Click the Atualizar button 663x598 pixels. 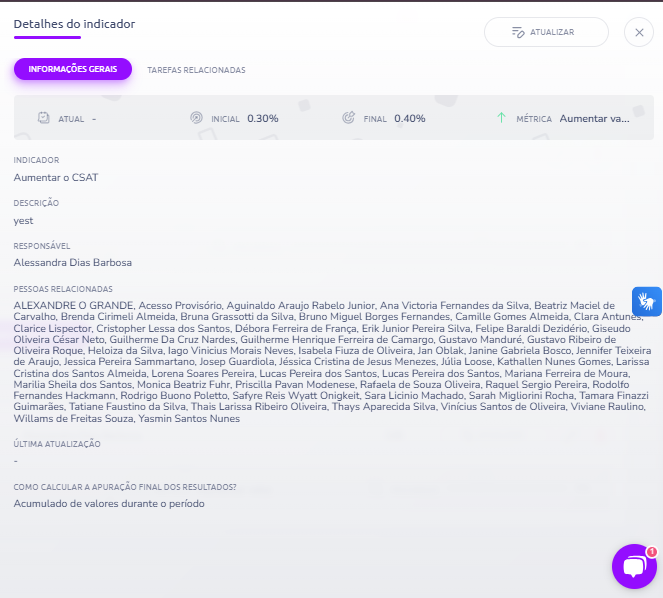click(546, 32)
